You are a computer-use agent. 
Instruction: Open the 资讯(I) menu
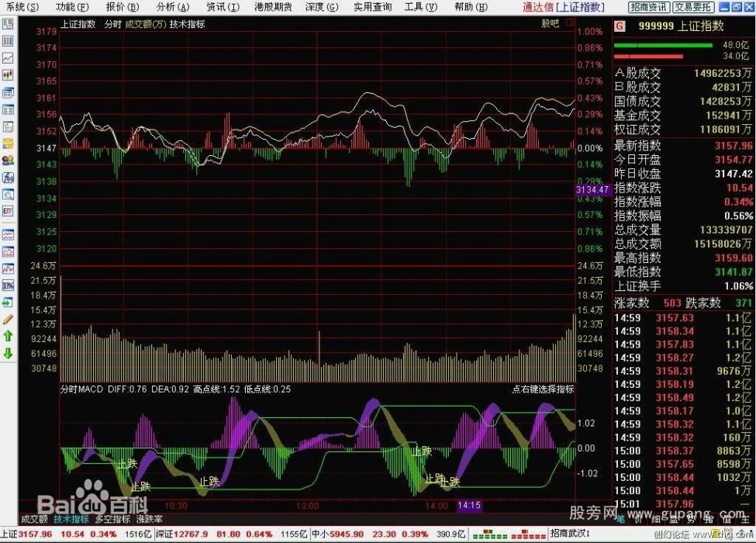[223, 7]
